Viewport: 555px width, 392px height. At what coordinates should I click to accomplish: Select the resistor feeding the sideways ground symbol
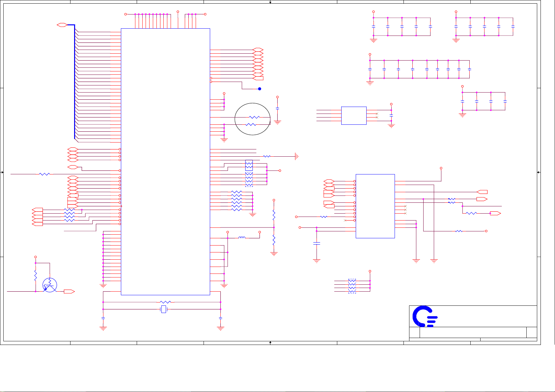click(x=267, y=156)
